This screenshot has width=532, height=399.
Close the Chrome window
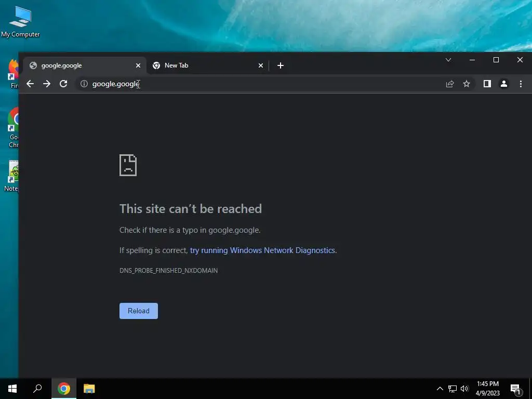[x=520, y=60]
